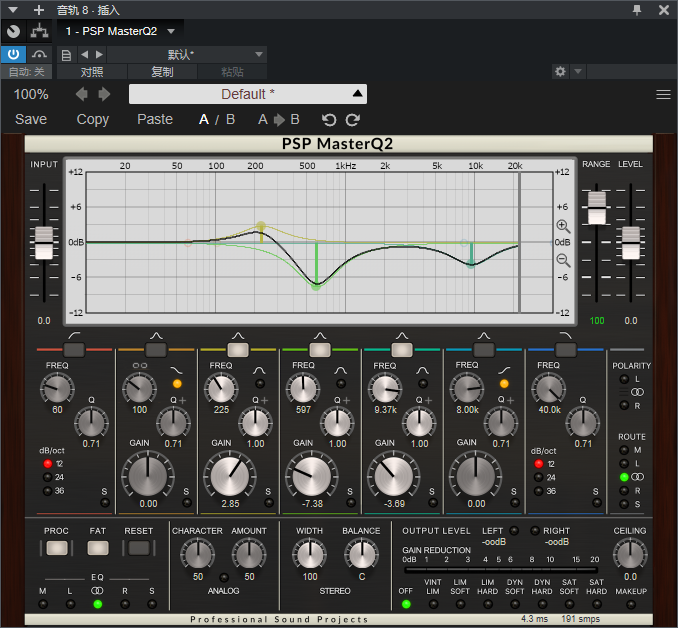Select 36 dB/oct for low-pass filter
Image resolution: width=678 pixels, height=628 pixels.
tap(539, 491)
